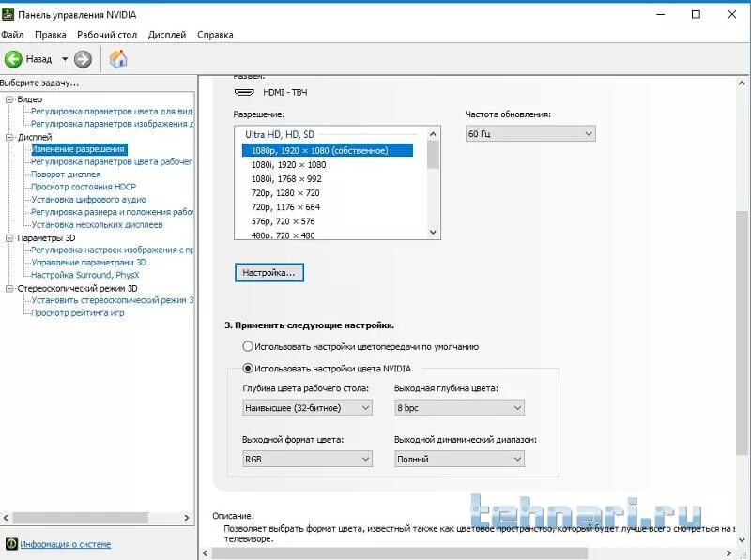Open Выходной динамический диапазон Полный dropdown
Screen dimensions: 751x560
(459, 459)
